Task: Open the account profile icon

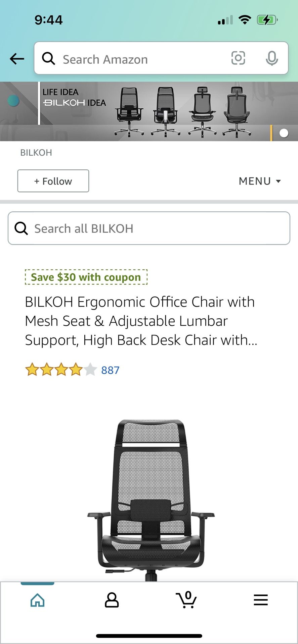Action: pyautogui.click(x=112, y=600)
